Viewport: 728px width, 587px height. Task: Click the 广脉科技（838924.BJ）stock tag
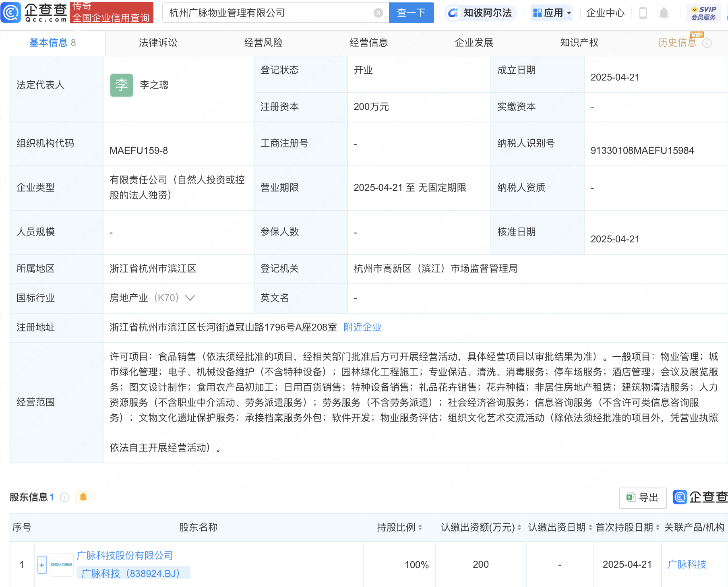coord(133,573)
